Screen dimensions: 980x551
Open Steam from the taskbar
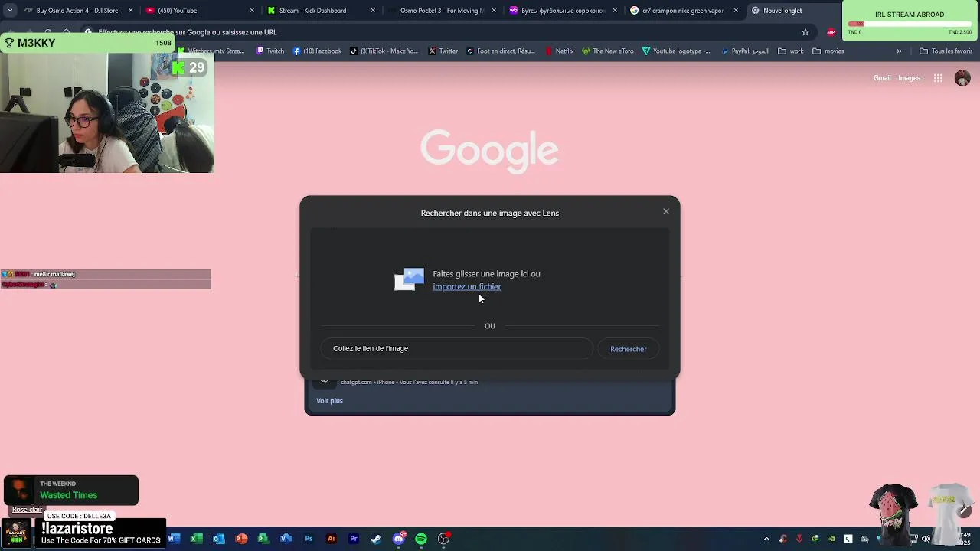(x=376, y=539)
